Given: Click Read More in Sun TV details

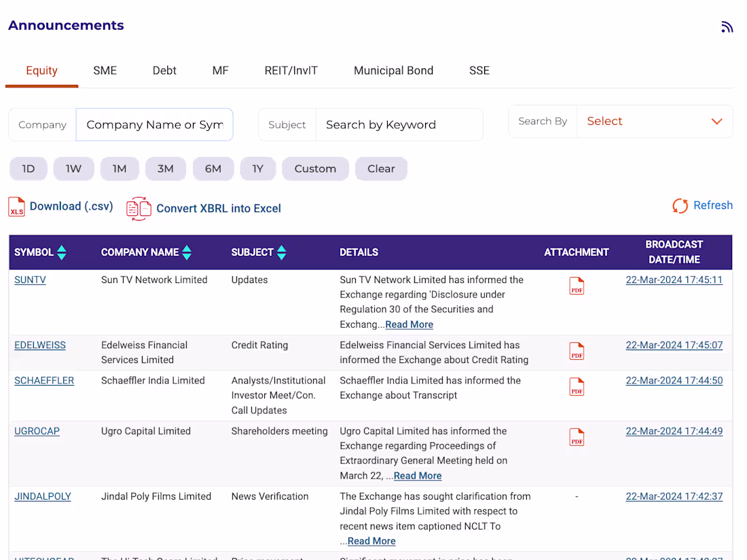Looking at the screenshot, I should point(409,324).
